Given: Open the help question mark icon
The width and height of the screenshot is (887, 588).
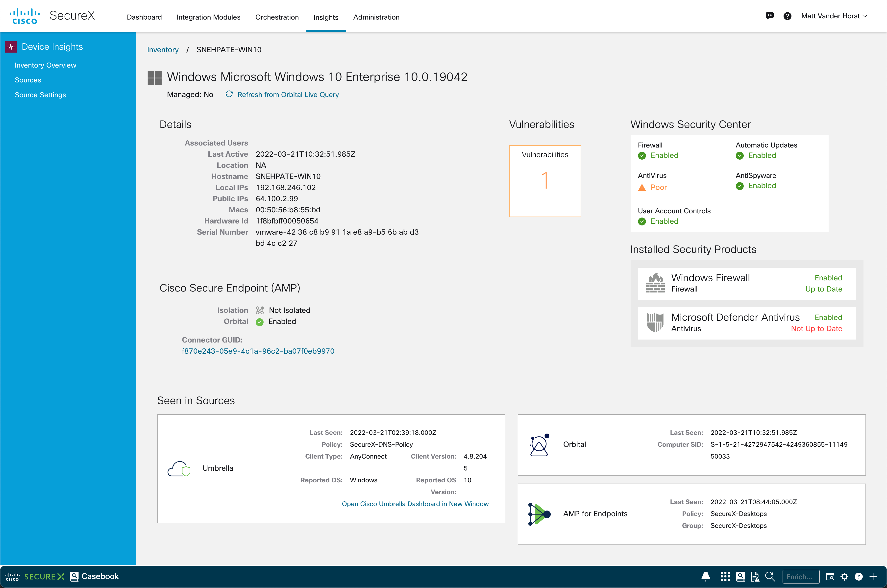Looking at the screenshot, I should click(787, 16).
